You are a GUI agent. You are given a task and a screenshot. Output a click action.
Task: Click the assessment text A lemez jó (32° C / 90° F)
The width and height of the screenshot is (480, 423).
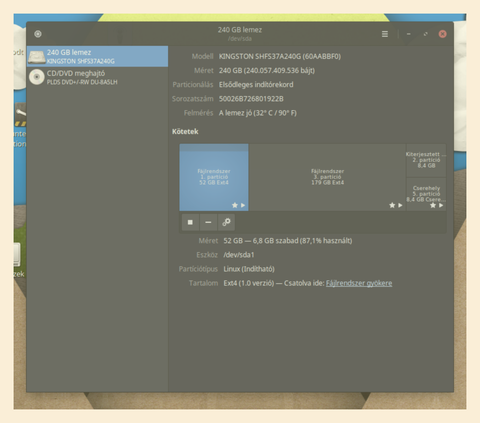(258, 113)
